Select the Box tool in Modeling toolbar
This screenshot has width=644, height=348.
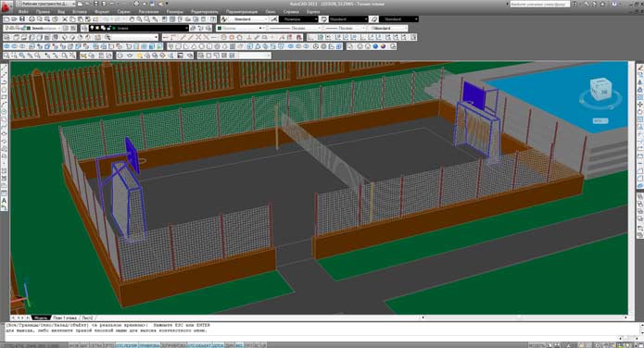click(178, 46)
